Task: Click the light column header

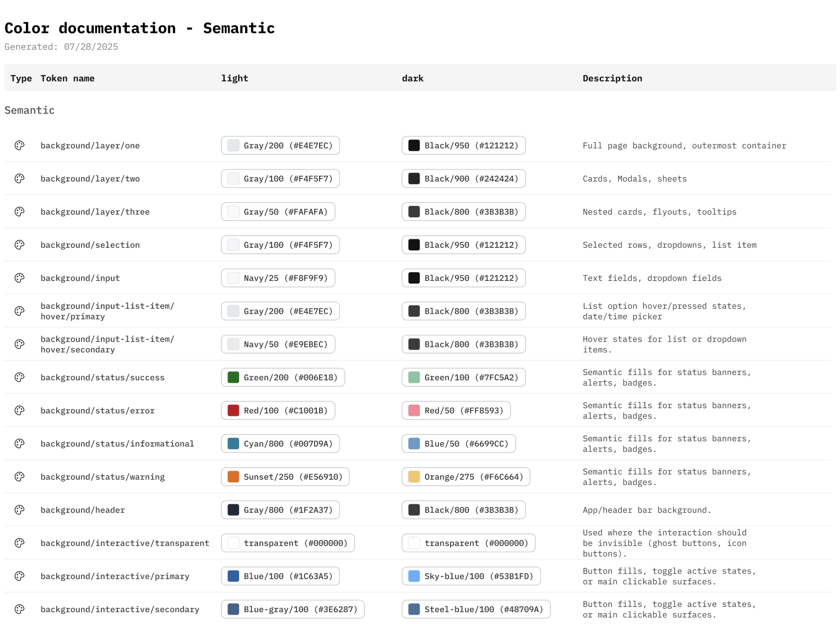Action: point(235,78)
